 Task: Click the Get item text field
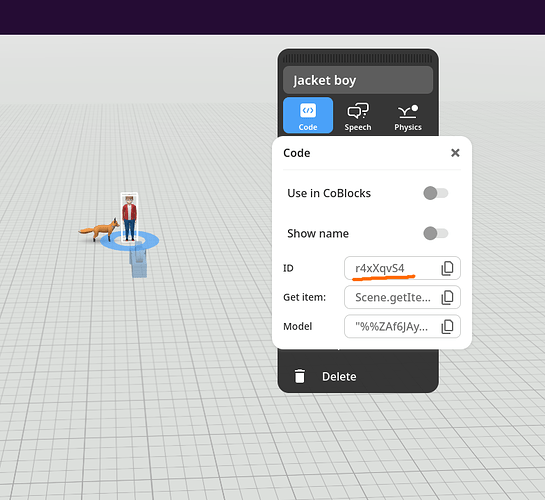[402, 297]
